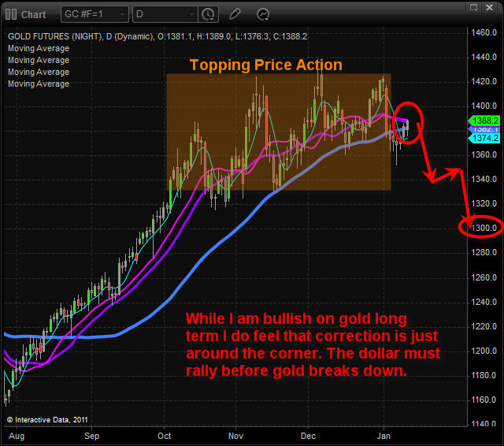Click the 1320.0 price axis label

point(484,203)
